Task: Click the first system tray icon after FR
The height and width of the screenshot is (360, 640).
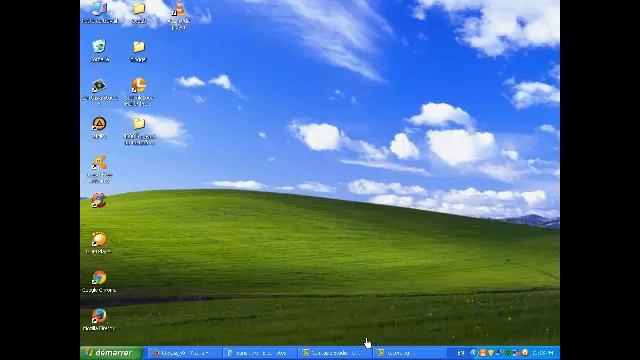Action: (474, 353)
